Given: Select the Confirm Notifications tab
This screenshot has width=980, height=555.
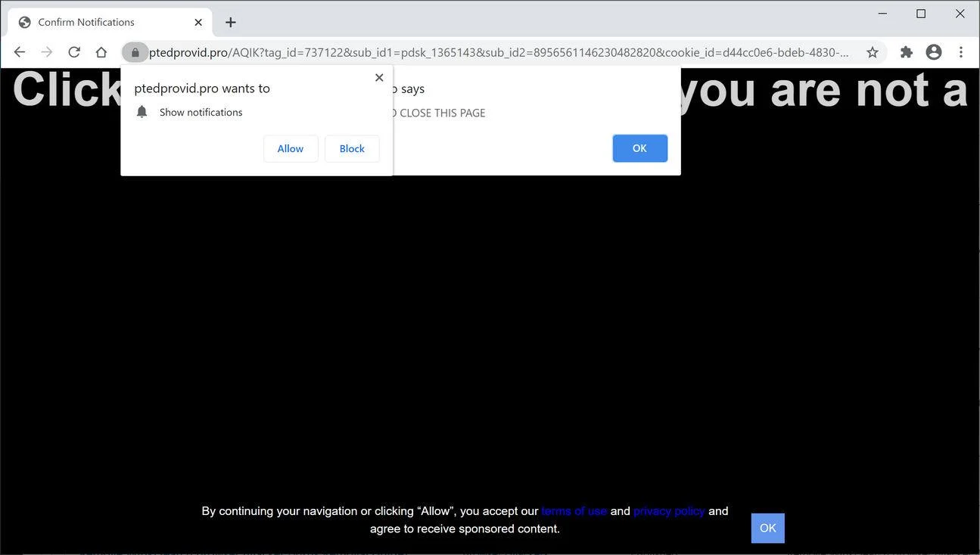Looking at the screenshot, I should click(x=110, y=22).
